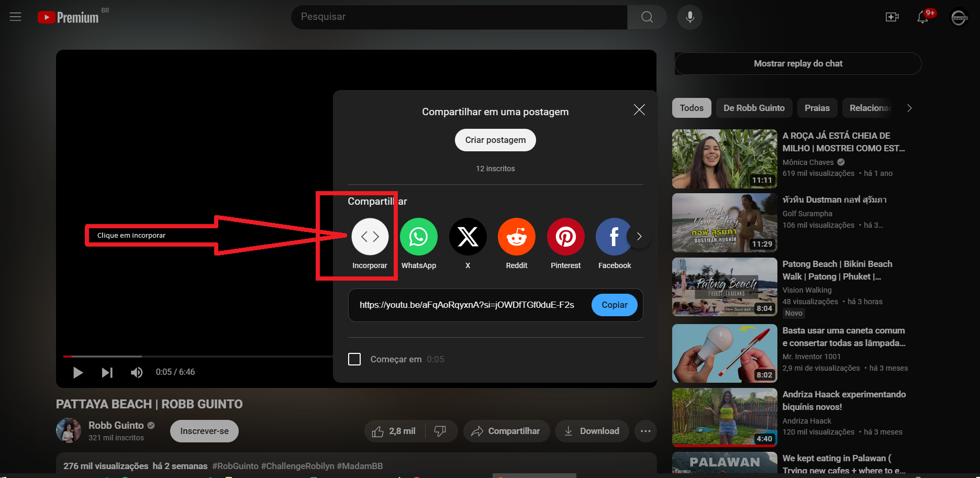Select the De Robb Guinto chip
This screenshot has width=980, height=478.
[x=754, y=108]
